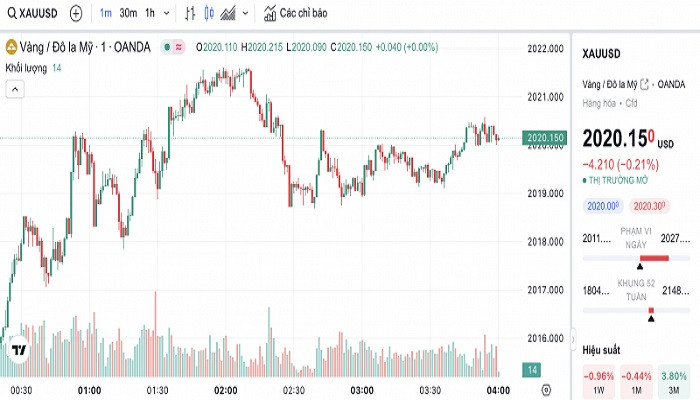Switch to the 30m timeframe

coord(127,14)
